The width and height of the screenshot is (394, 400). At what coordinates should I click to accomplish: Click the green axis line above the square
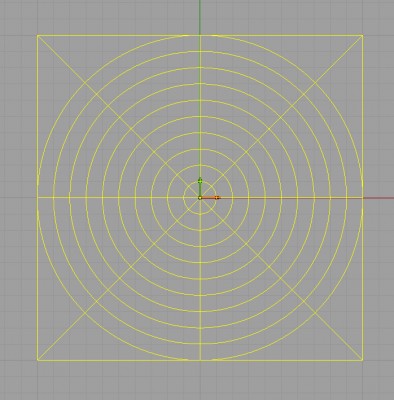tap(200, 17)
